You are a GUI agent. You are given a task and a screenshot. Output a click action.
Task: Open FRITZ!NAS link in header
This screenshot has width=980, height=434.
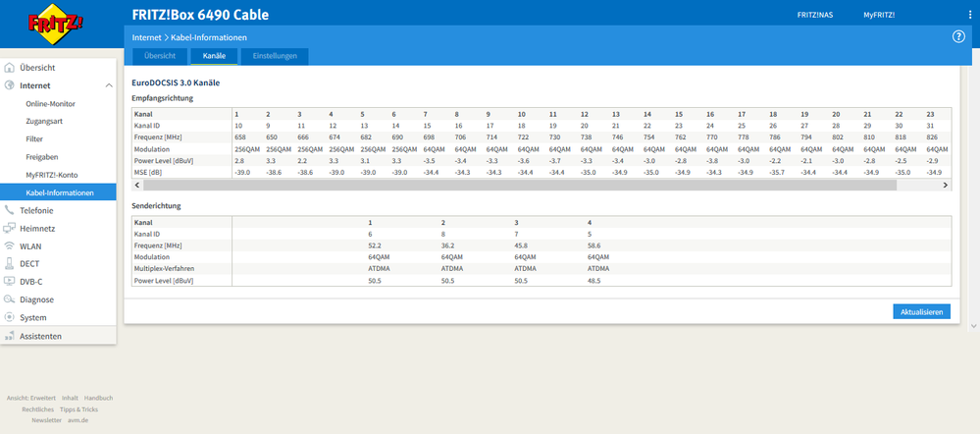pyautogui.click(x=815, y=15)
